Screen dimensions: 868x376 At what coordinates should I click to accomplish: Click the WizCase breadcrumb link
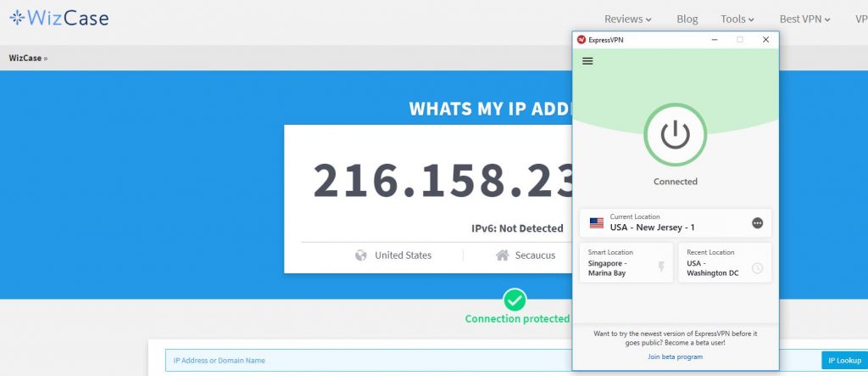click(25, 58)
